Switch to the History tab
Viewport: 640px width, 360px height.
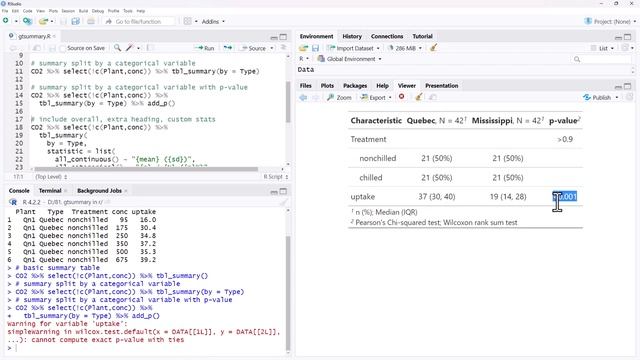(x=352, y=36)
